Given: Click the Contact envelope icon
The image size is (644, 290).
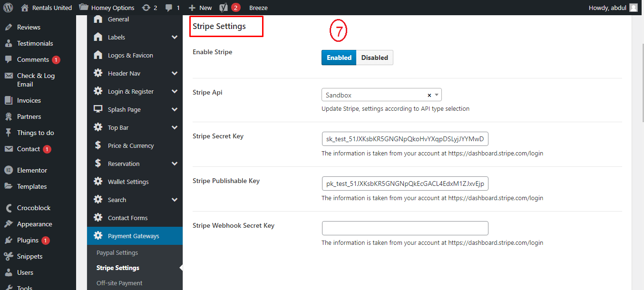Looking at the screenshot, I should point(9,149).
